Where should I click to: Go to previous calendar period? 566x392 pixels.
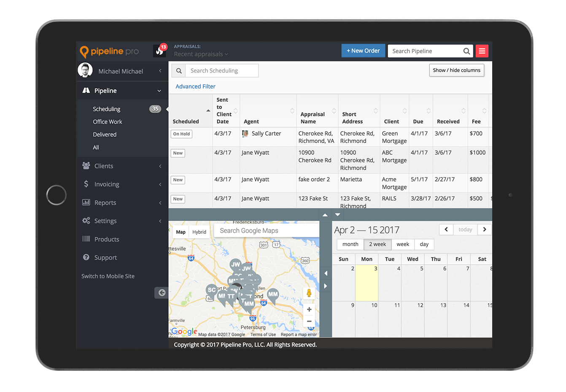446,229
